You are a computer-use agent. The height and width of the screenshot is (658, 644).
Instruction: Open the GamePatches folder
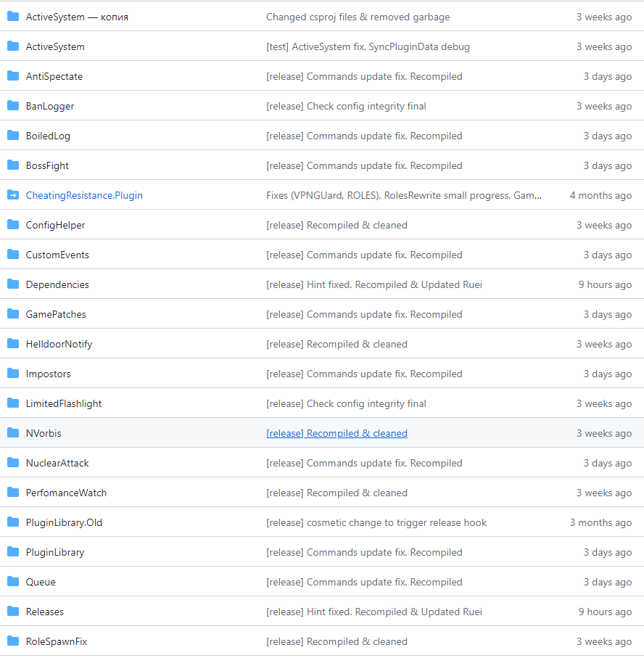click(56, 314)
